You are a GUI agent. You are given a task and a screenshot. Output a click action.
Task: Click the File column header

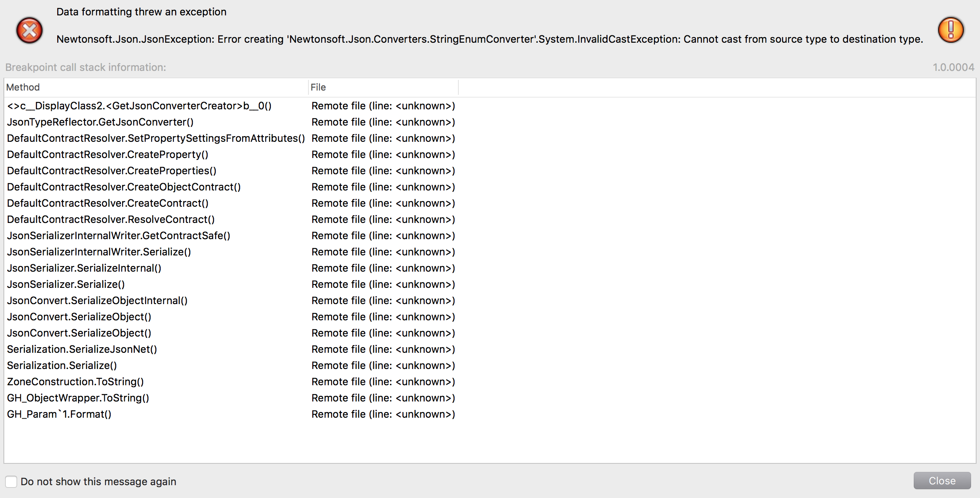click(318, 87)
